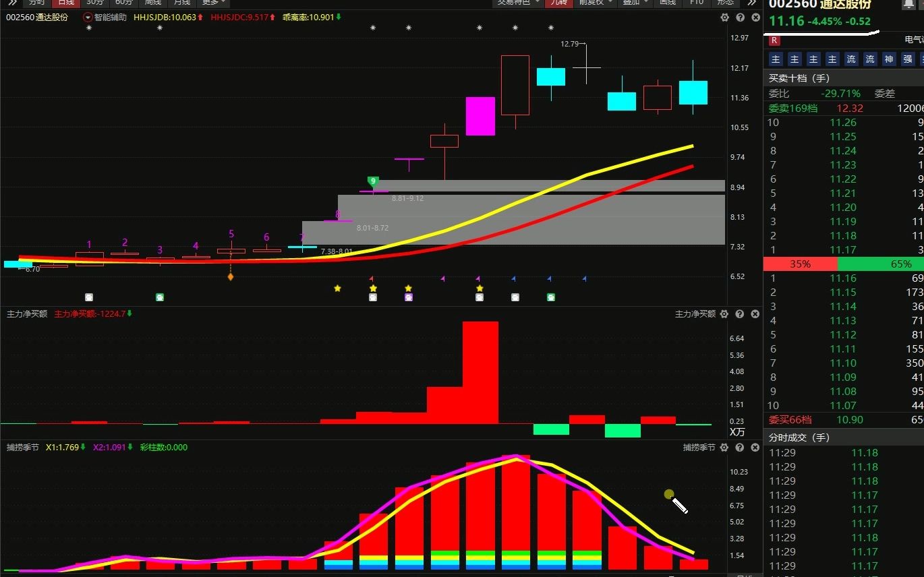Image resolution: width=924 pixels, height=577 pixels.
Task: Click the red 35% sell ratio bar
Action: coord(800,264)
